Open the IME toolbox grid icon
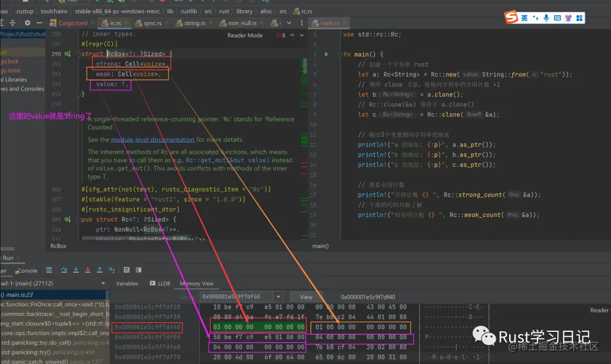 coord(579,18)
